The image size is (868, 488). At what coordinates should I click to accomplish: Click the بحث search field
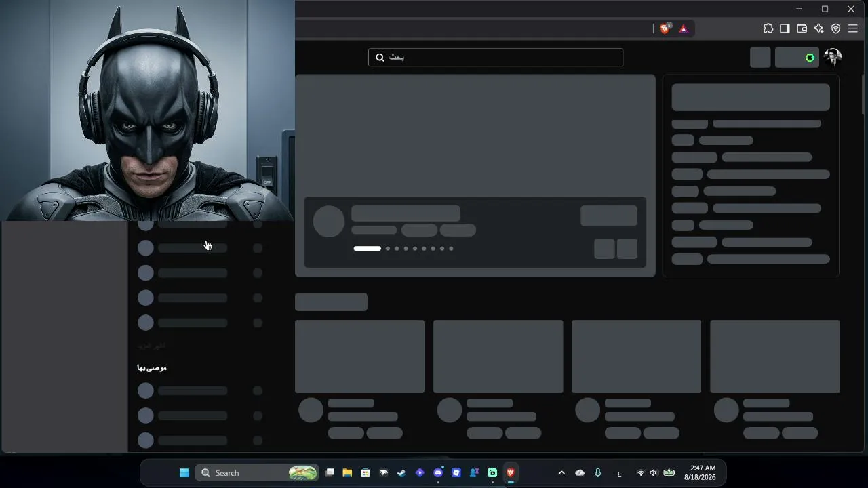(x=496, y=58)
